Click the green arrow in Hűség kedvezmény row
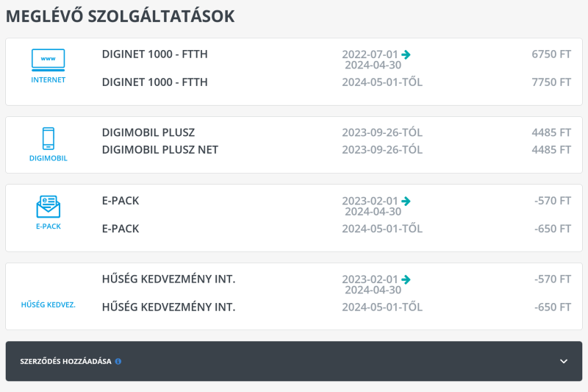 pos(406,279)
